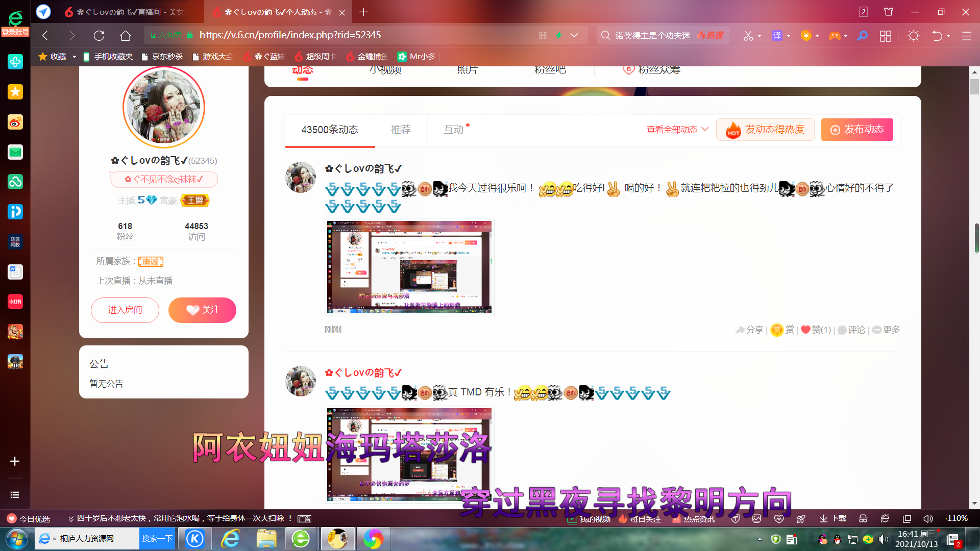Open the Weibo sidebar icon
The height and width of the screenshot is (551, 980).
[x=15, y=122]
